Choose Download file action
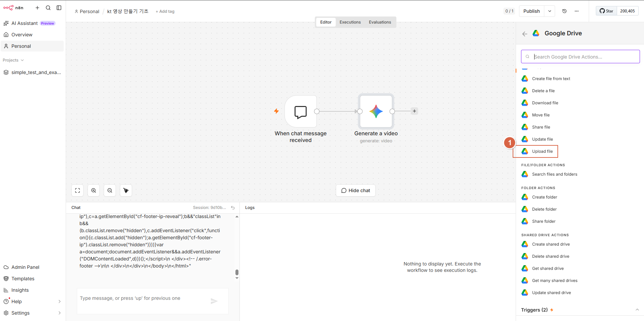This screenshot has height=321, width=644. [545, 103]
